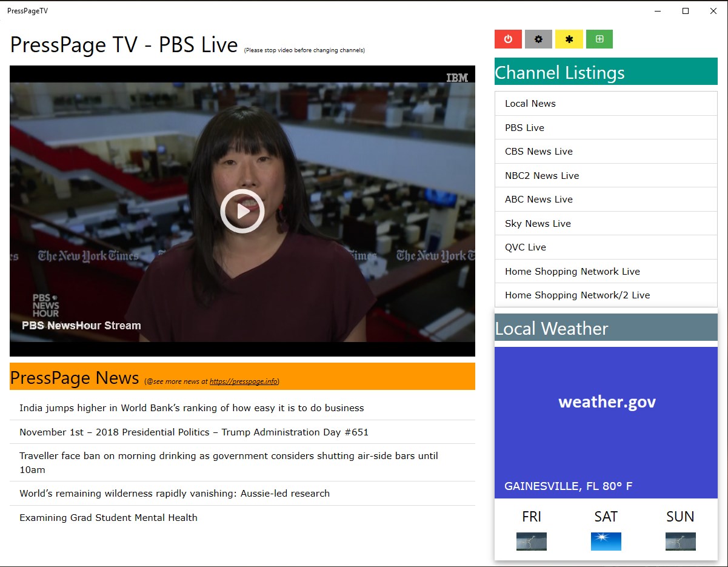This screenshot has height=567, width=728.
Task: Choose NBC2 News Live from listings
Action: (606, 175)
